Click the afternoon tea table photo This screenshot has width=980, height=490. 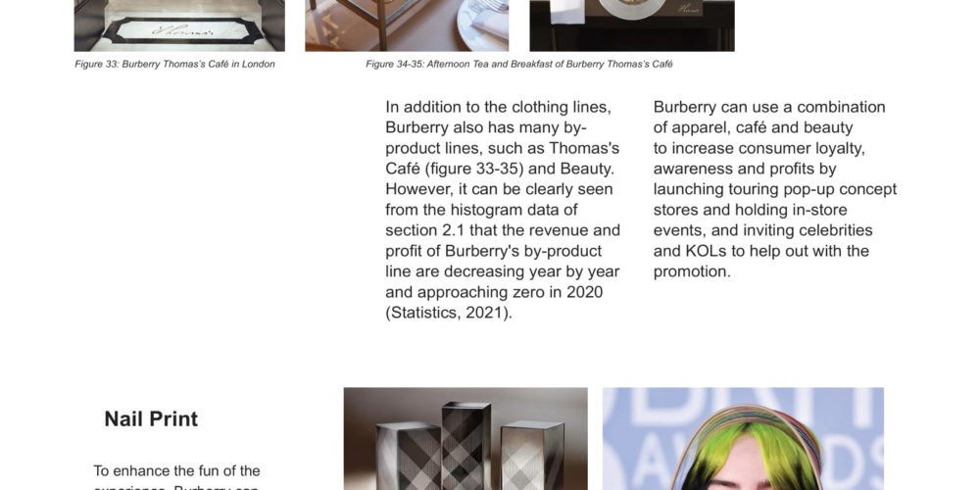pyautogui.click(x=407, y=25)
